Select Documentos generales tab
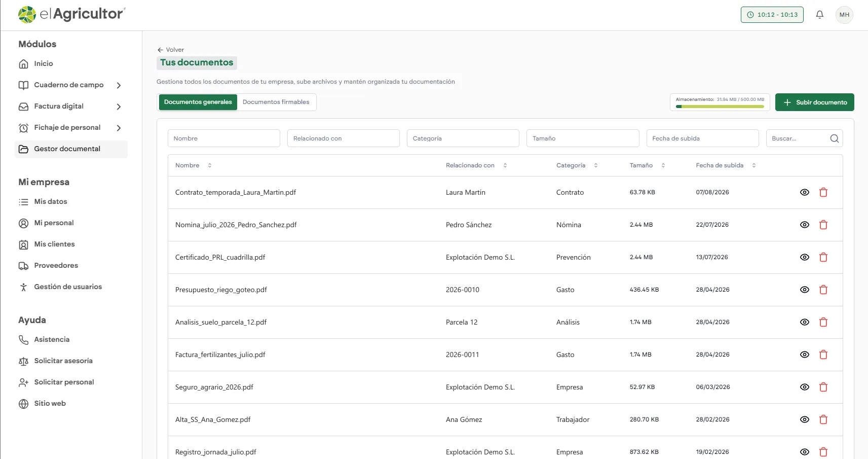The image size is (868, 459). tap(198, 102)
